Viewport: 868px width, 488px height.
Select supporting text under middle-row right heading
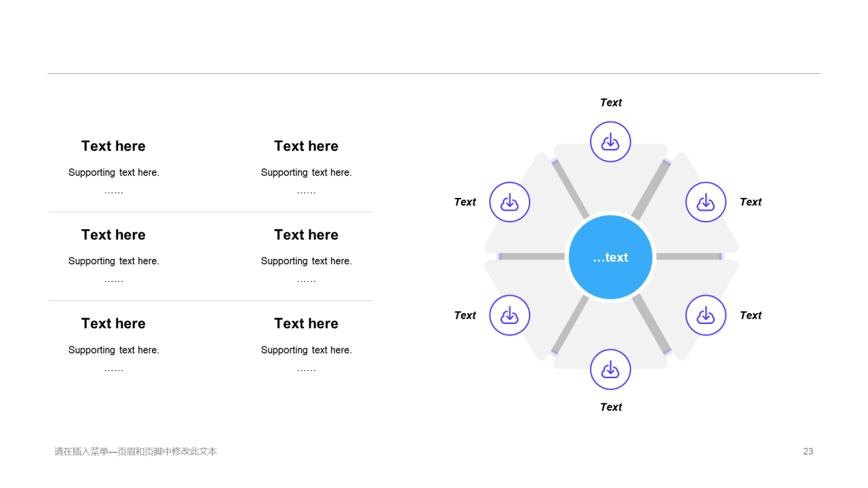pyautogui.click(x=306, y=261)
